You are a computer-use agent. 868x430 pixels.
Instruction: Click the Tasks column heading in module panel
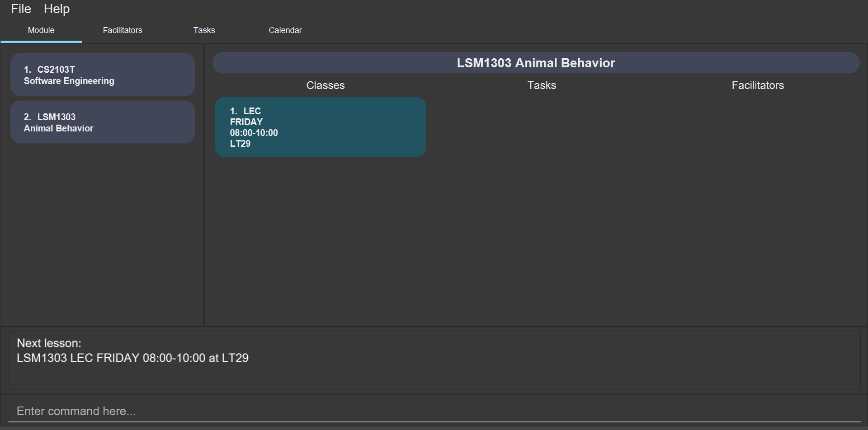click(542, 85)
